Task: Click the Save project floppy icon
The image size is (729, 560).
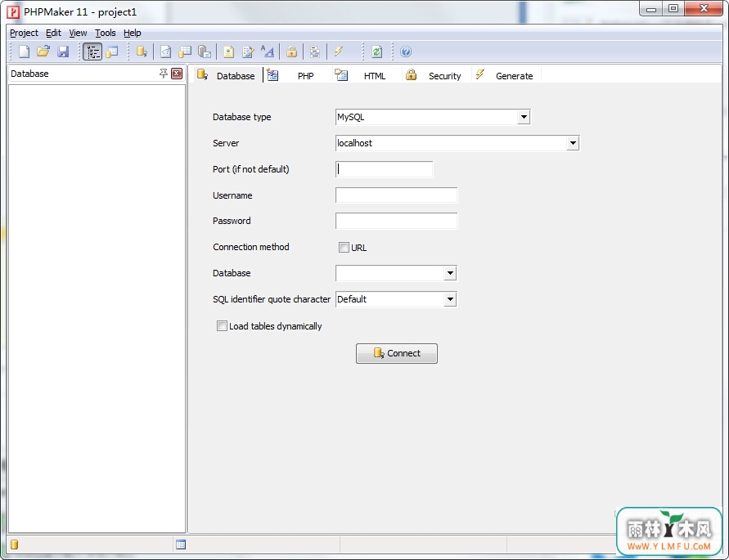Action: click(63, 52)
